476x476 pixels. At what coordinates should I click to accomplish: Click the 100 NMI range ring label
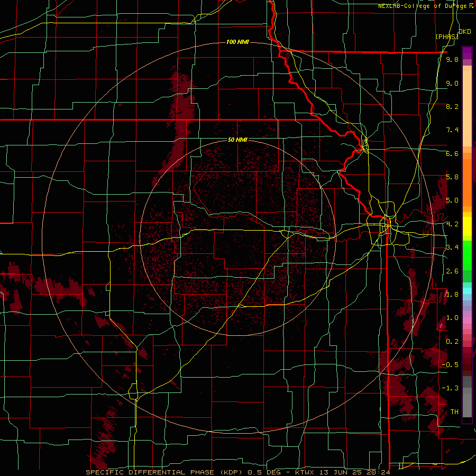pos(237,42)
